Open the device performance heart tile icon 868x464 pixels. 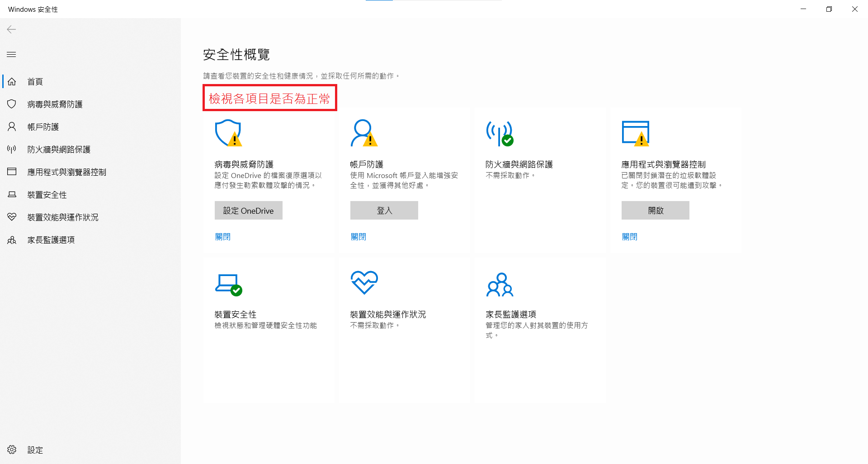(x=364, y=283)
